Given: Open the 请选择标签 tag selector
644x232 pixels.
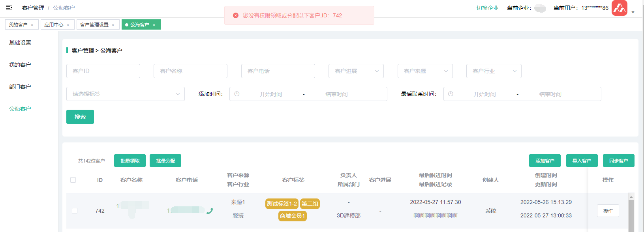Looking at the screenshot, I should (x=125, y=94).
